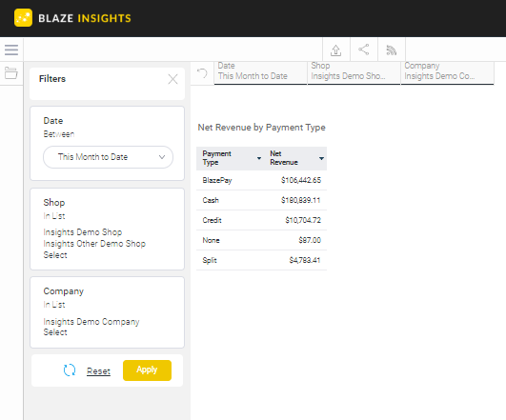Click the $4,783.41 revenue value
506x420 pixels.
tap(305, 260)
